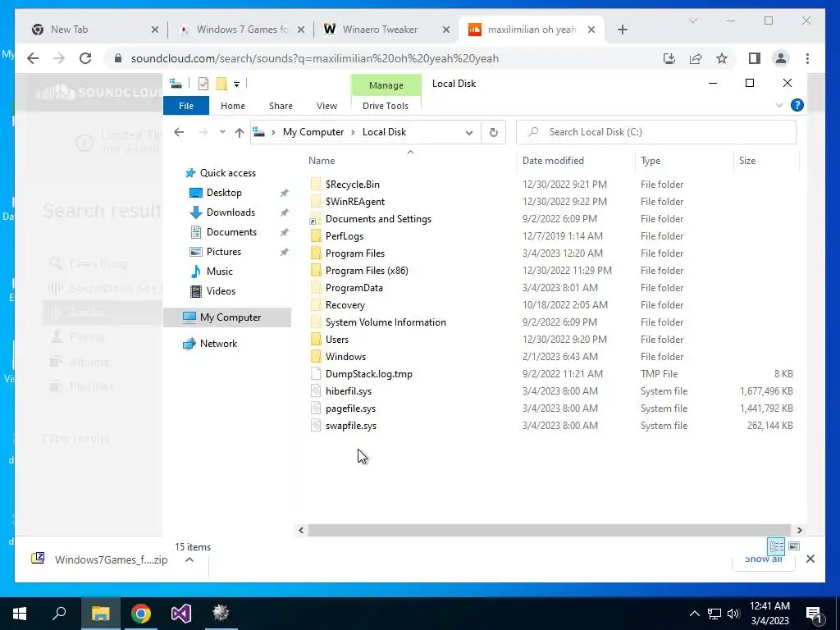Switch to Large icons view layout
Viewport: 840px width, 630px height.
coord(794,546)
